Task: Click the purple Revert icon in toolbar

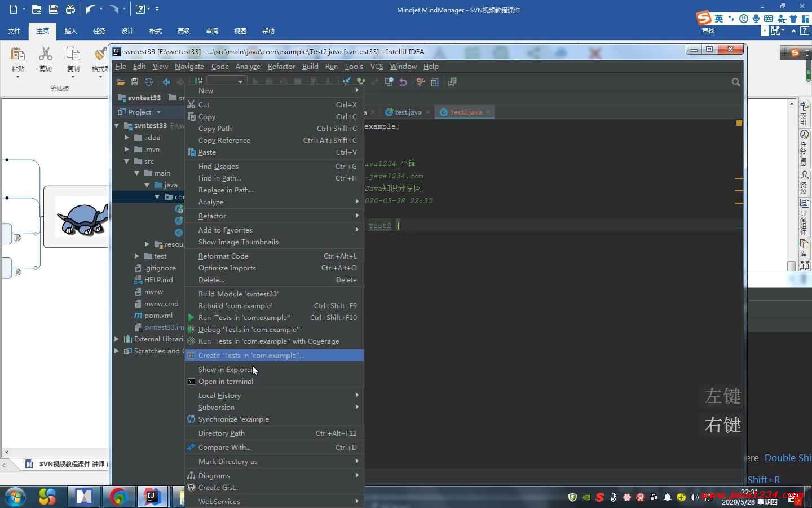Action: 403,82
